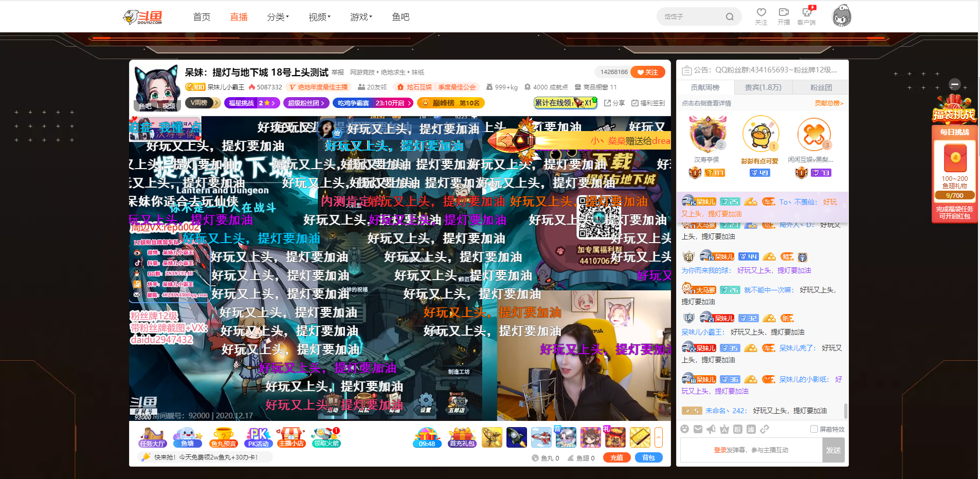This screenshot has height=479, width=980.
Task: Open the mail icon in chat toolbar
Action: click(698, 429)
